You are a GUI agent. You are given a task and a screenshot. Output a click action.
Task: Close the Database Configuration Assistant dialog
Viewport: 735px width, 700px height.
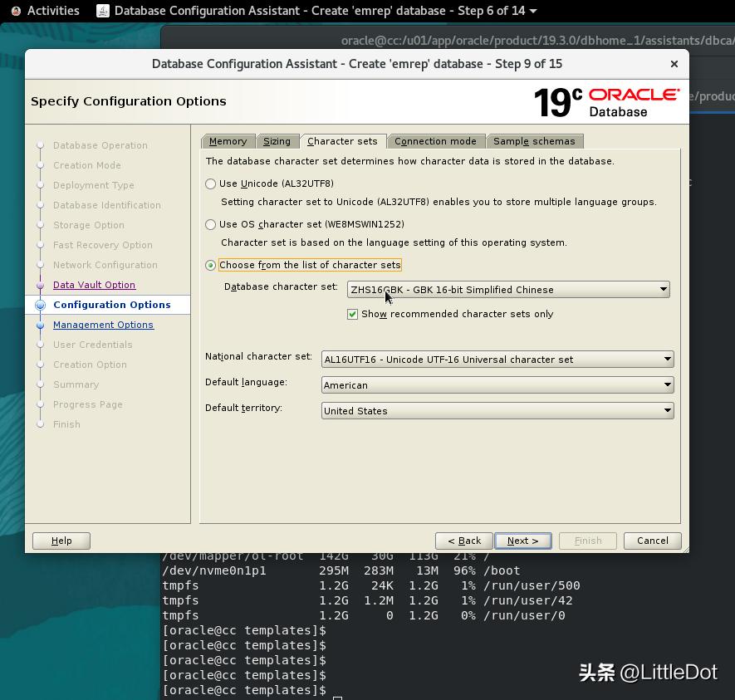click(x=674, y=64)
